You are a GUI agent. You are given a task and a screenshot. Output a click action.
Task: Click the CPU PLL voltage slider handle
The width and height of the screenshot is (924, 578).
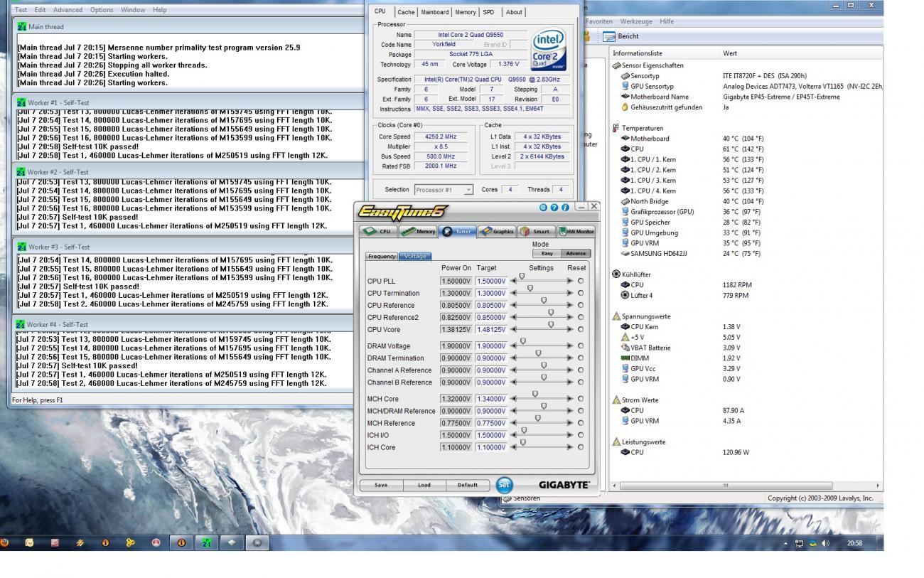click(x=522, y=277)
